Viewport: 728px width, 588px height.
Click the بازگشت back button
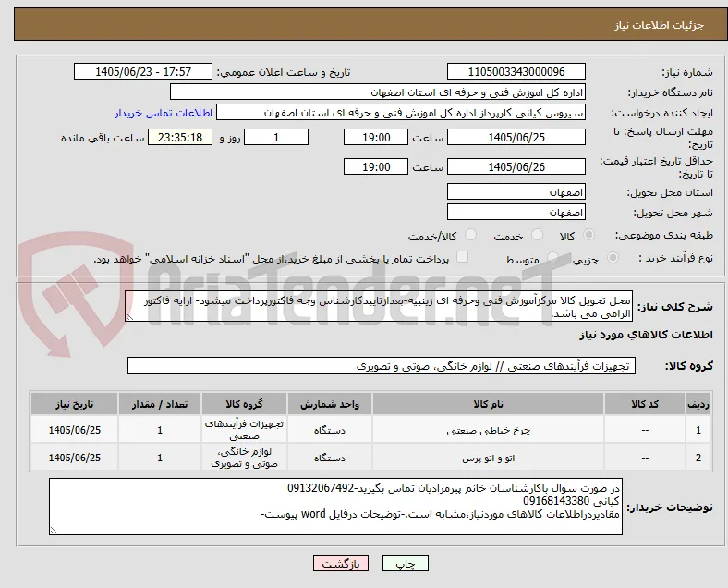click(x=341, y=564)
